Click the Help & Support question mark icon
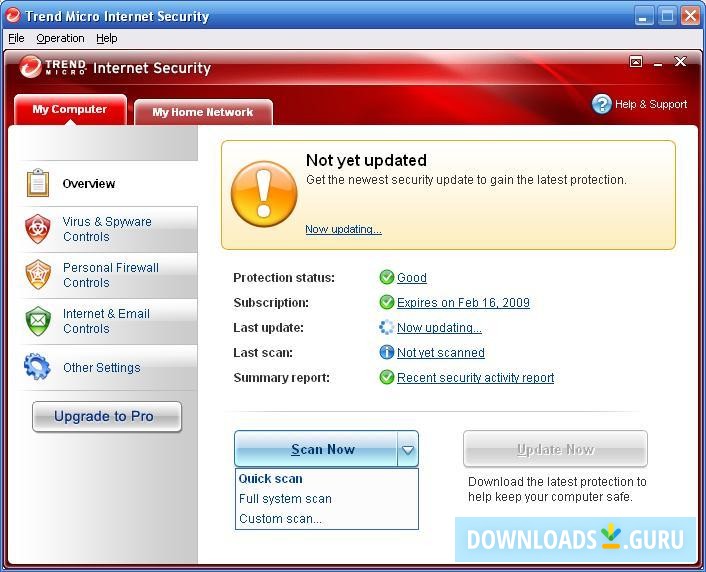706x572 pixels. point(602,104)
